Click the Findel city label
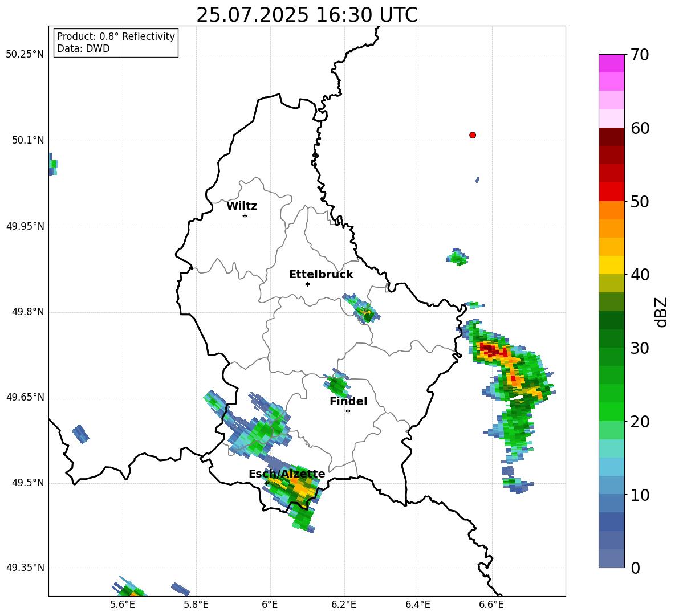Image resolution: width=675 pixels, height=616 pixels. pyautogui.click(x=348, y=401)
